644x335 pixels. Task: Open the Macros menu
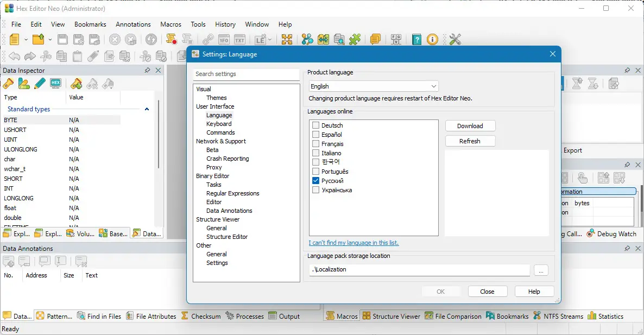[171, 24]
